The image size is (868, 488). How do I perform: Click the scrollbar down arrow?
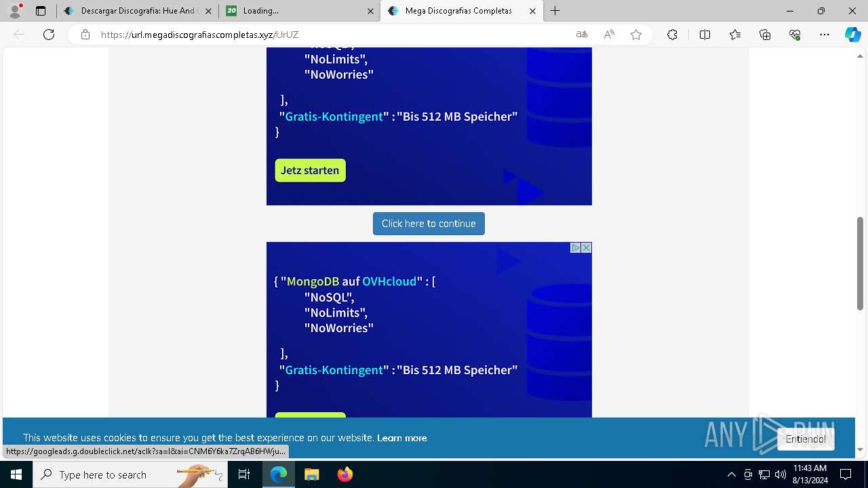click(861, 449)
